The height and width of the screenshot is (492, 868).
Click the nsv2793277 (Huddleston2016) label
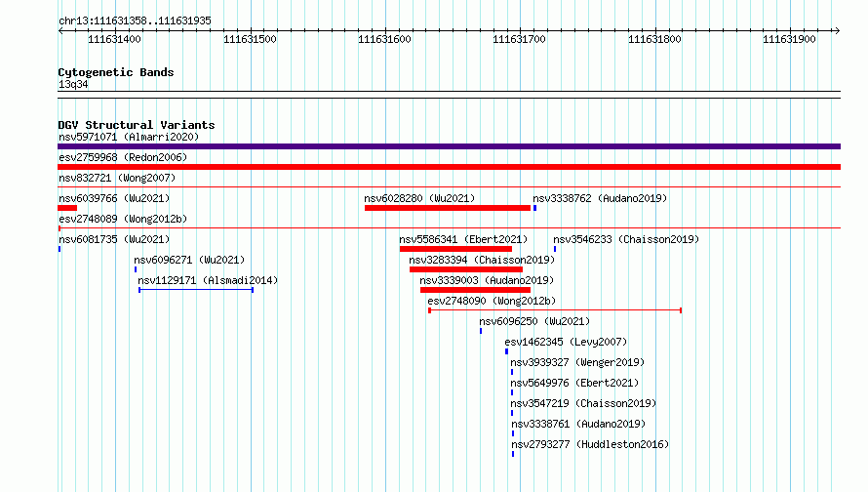(x=590, y=444)
